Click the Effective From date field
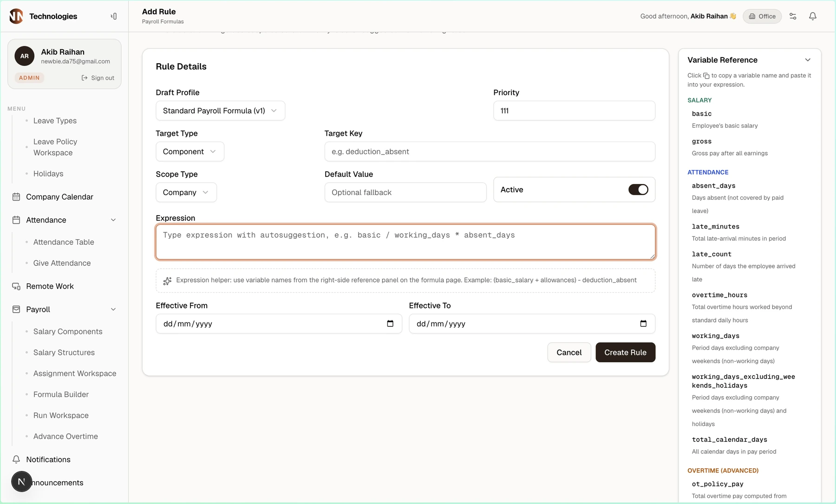Screen dimensions: 836x504 tap(279, 324)
